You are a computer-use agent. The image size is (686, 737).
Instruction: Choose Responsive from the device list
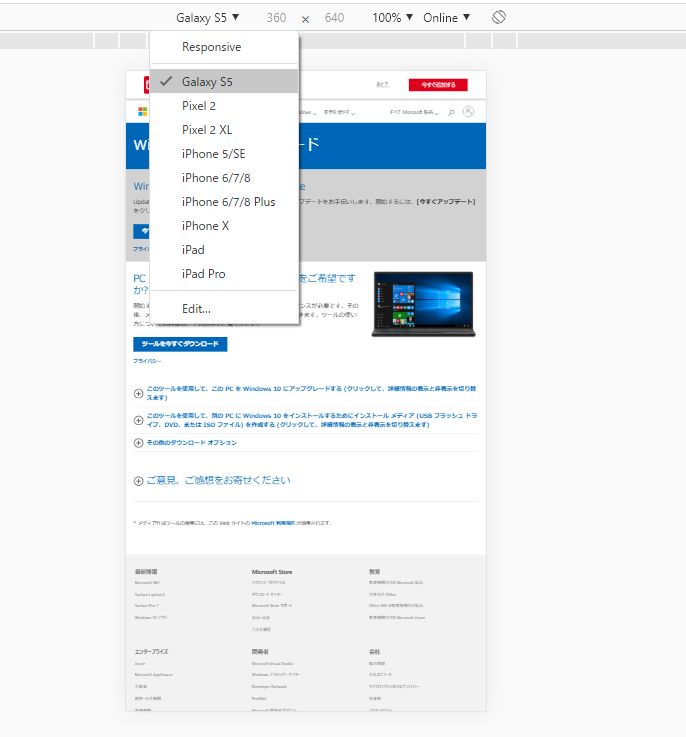[224, 47]
